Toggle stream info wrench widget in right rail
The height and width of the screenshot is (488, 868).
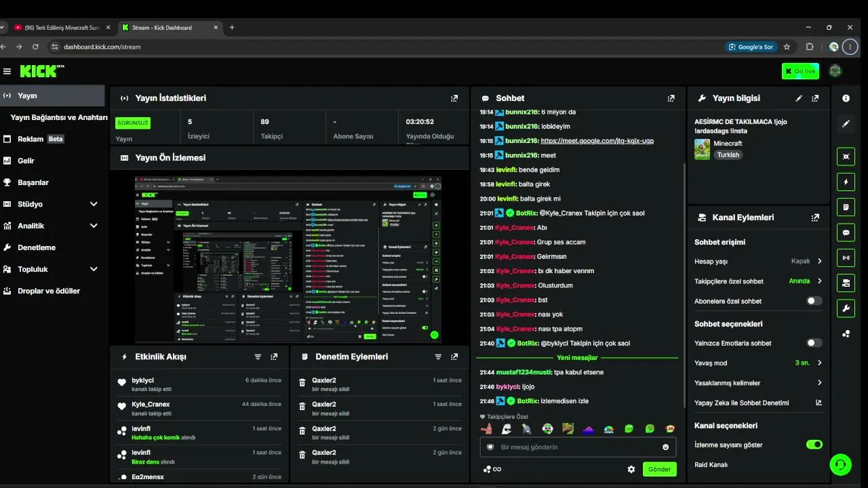click(846, 308)
